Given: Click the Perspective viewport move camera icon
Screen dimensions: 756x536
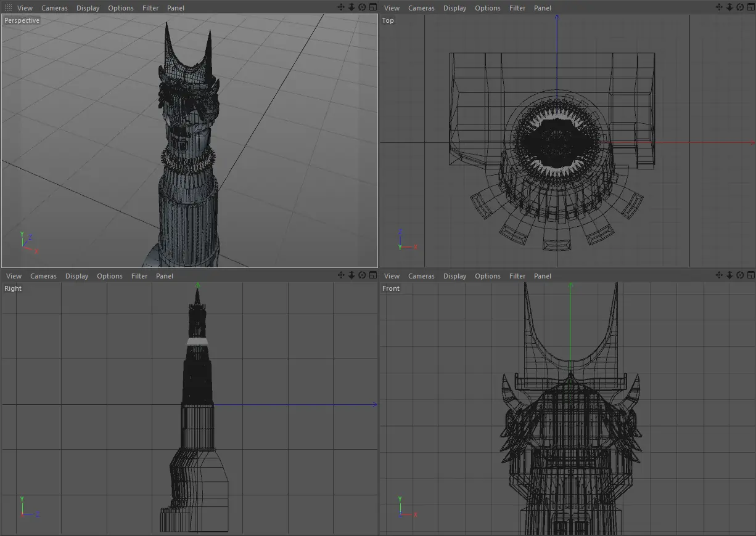Looking at the screenshot, I should (x=341, y=7).
